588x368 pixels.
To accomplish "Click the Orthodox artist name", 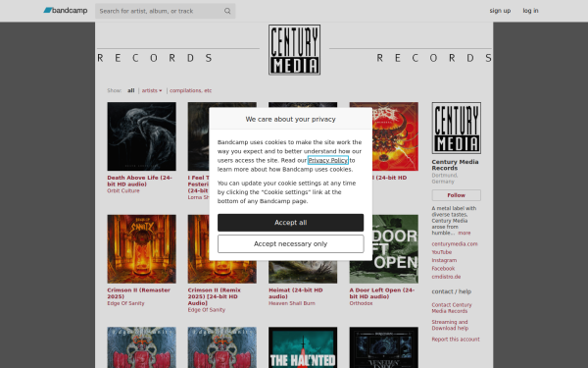I will [361, 303].
